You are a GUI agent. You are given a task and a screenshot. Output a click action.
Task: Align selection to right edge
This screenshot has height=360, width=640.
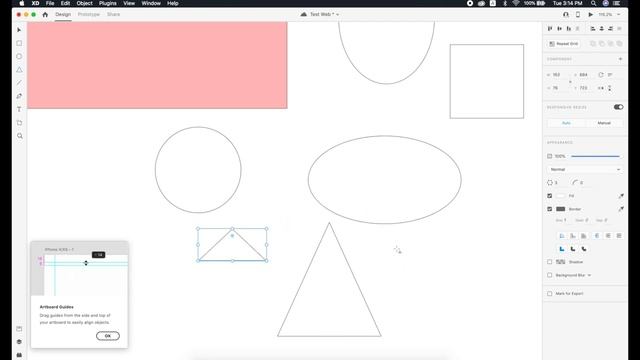[x=611, y=29]
